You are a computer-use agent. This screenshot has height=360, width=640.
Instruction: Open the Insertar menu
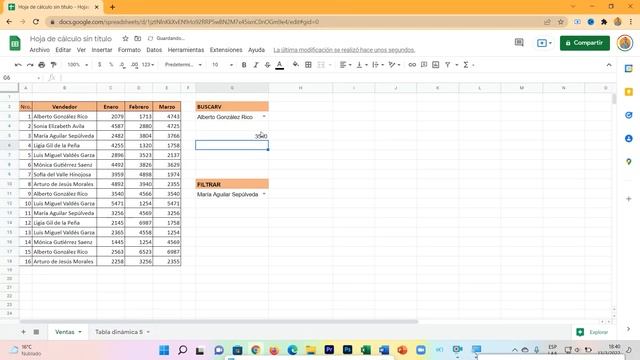click(x=102, y=50)
